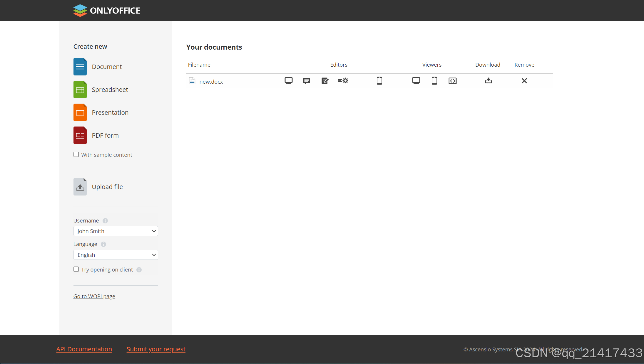This screenshot has height=364, width=644.
Task: Expand the Language dropdown
Action: point(116,255)
